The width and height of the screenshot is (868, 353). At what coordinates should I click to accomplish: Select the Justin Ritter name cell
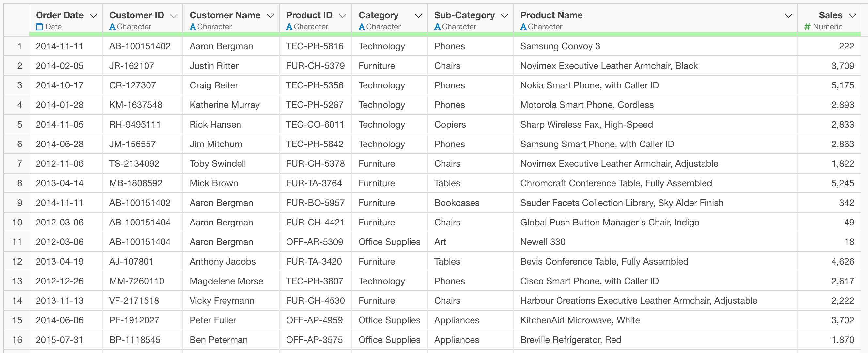(214, 66)
